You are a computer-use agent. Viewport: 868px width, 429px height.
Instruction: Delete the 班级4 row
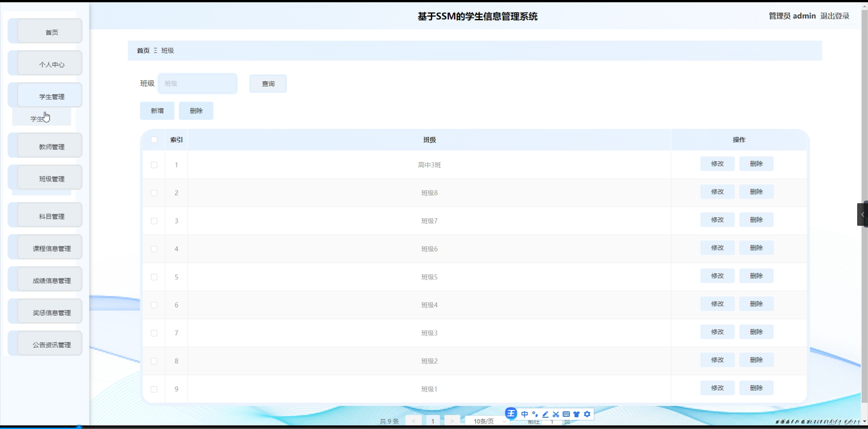tap(756, 303)
